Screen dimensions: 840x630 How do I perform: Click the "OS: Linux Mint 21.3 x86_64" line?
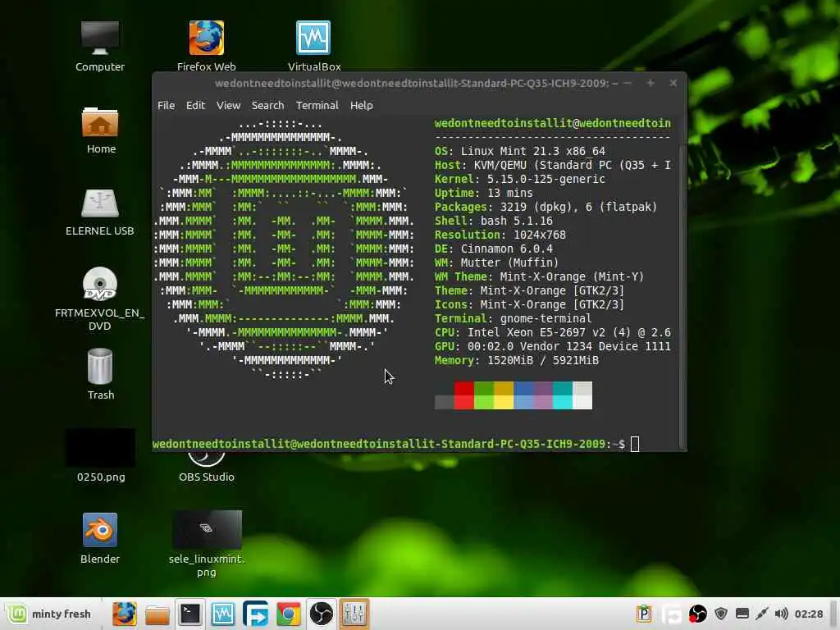click(519, 152)
